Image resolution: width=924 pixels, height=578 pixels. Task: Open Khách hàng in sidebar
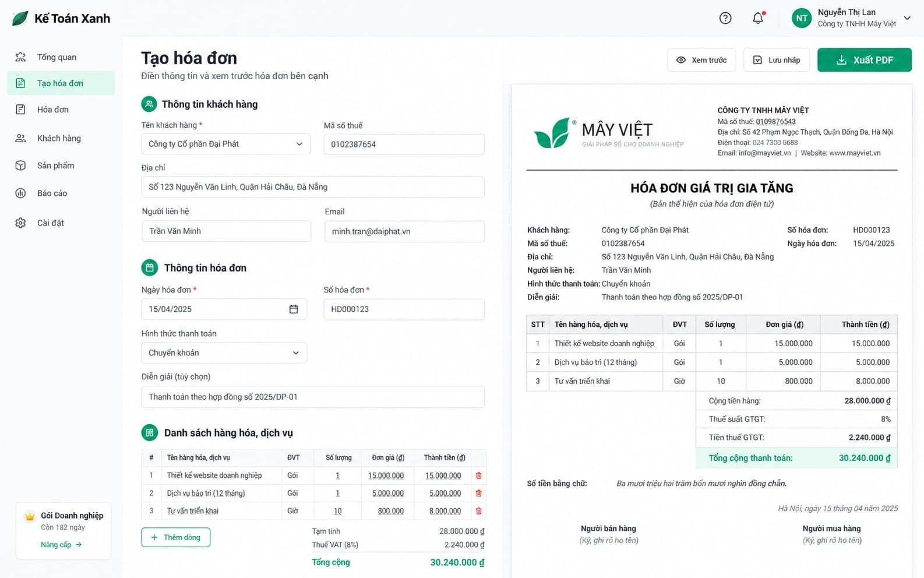pos(61,138)
